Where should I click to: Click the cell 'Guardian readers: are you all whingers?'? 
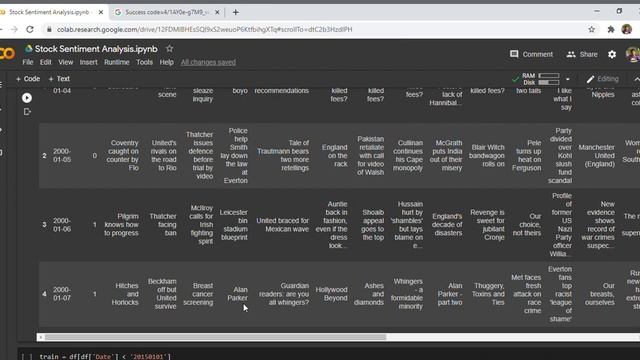pos(284,294)
